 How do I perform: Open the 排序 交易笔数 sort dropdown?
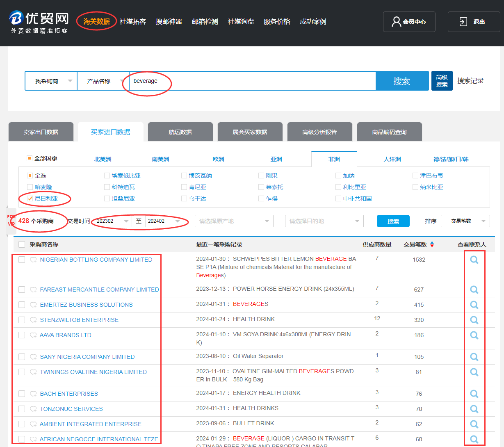[x=465, y=221]
